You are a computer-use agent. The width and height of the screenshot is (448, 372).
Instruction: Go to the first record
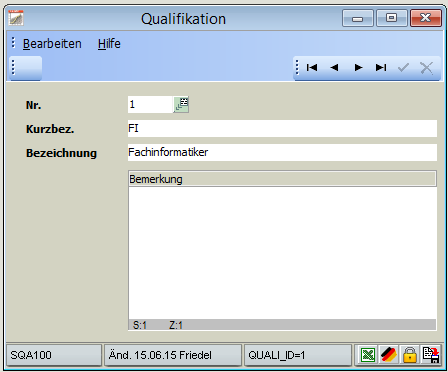[x=312, y=68]
